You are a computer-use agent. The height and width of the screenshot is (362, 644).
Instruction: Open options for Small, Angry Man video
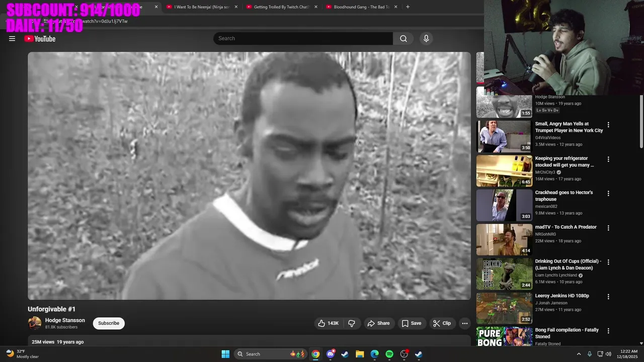coord(608,125)
